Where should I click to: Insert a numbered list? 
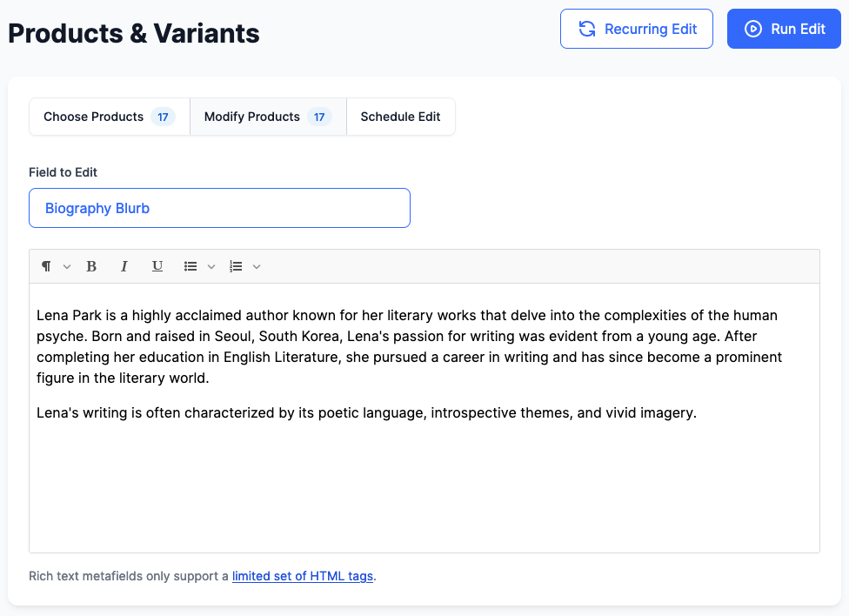click(x=236, y=266)
